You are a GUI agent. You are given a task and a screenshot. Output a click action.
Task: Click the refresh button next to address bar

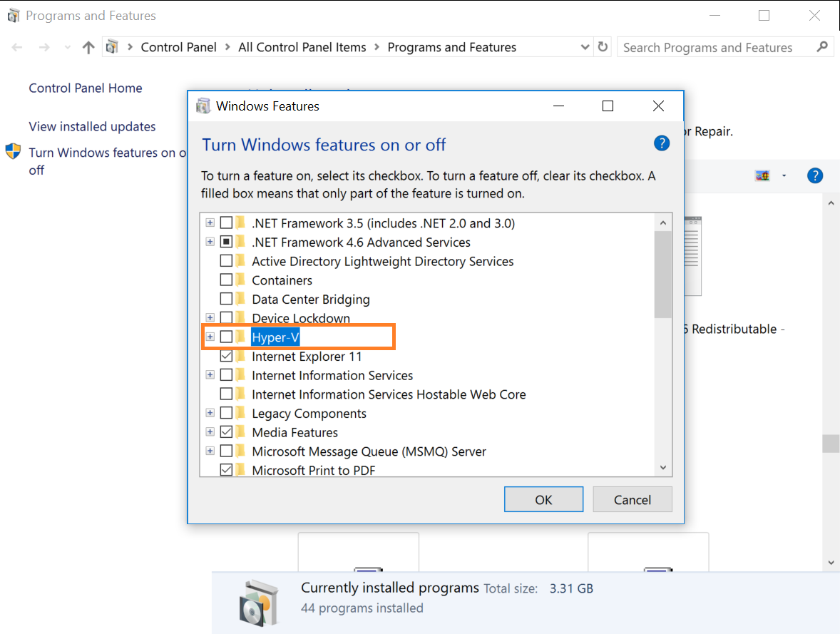603,47
